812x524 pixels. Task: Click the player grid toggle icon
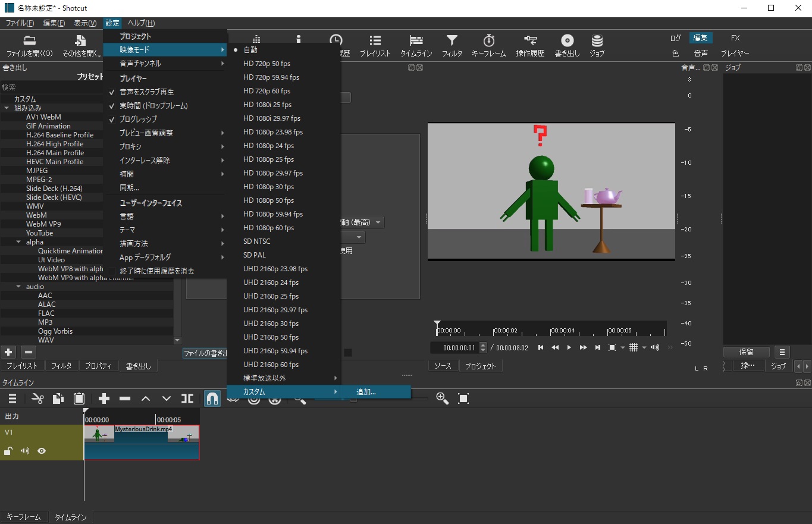click(x=634, y=347)
